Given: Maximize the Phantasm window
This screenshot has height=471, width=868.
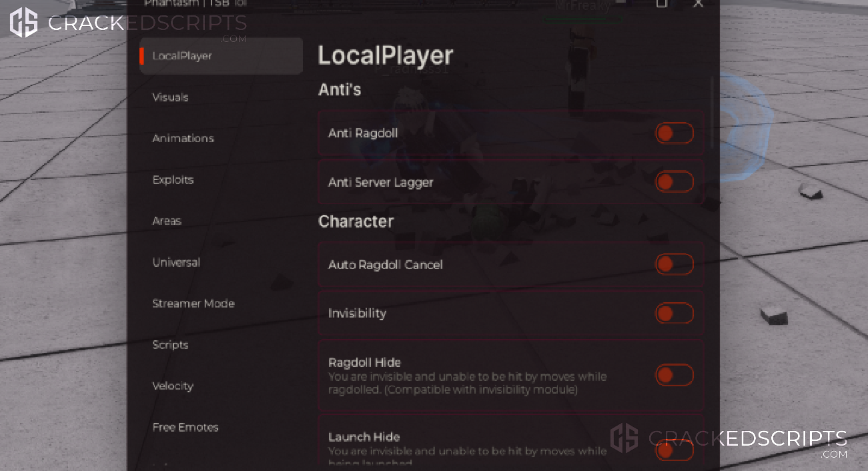Looking at the screenshot, I should (x=661, y=3).
